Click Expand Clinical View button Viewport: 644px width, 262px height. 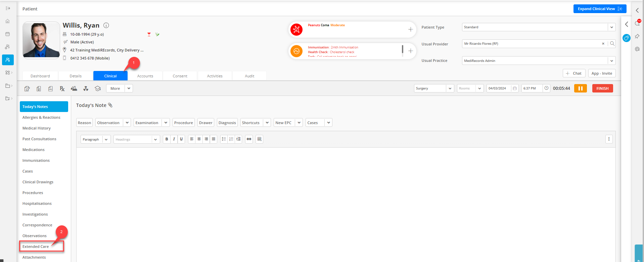600,9
